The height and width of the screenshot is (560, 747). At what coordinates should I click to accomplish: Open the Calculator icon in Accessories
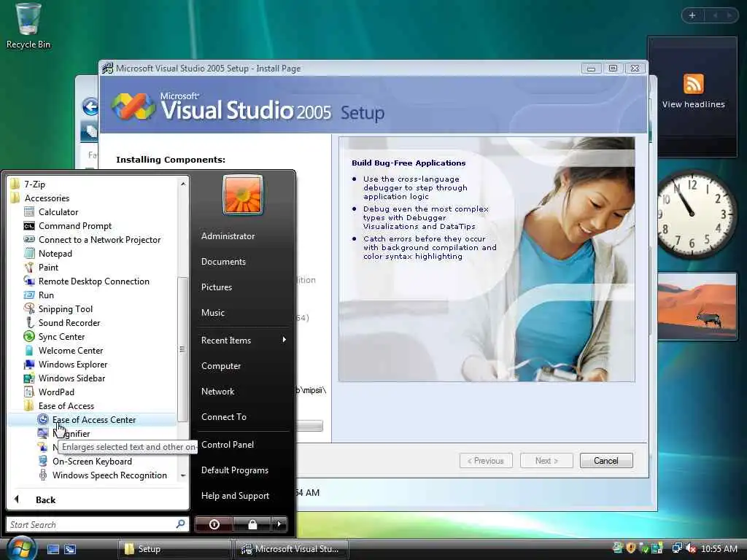29,212
